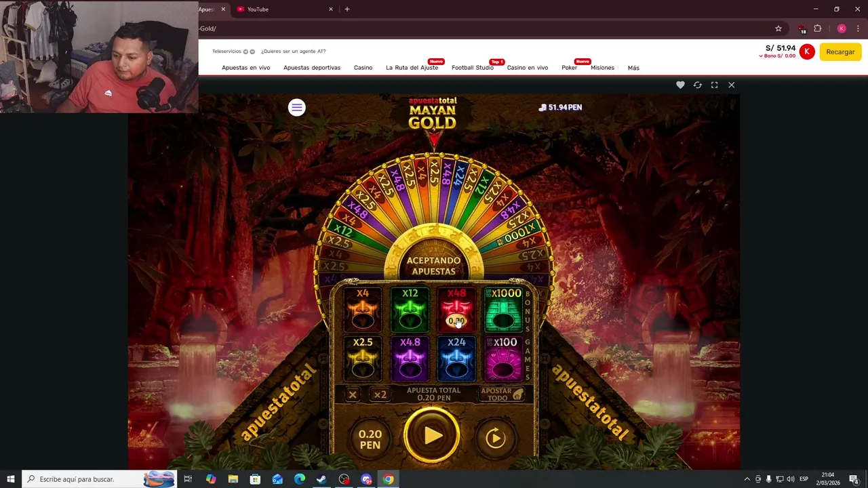The height and width of the screenshot is (488, 868).
Task: Open Microsoft Edge from taskbar
Action: [x=300, y=479]
